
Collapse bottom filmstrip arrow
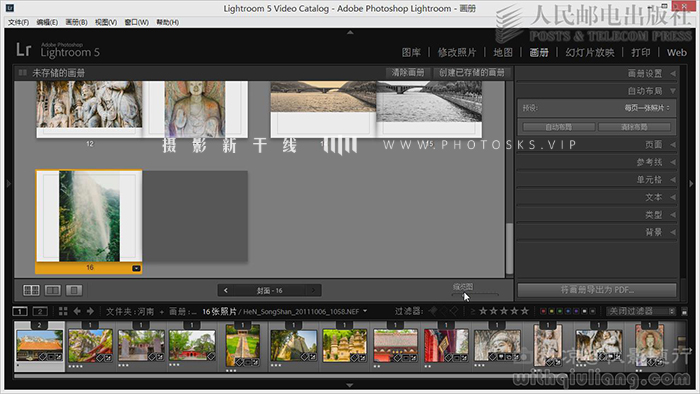[350, 385]
